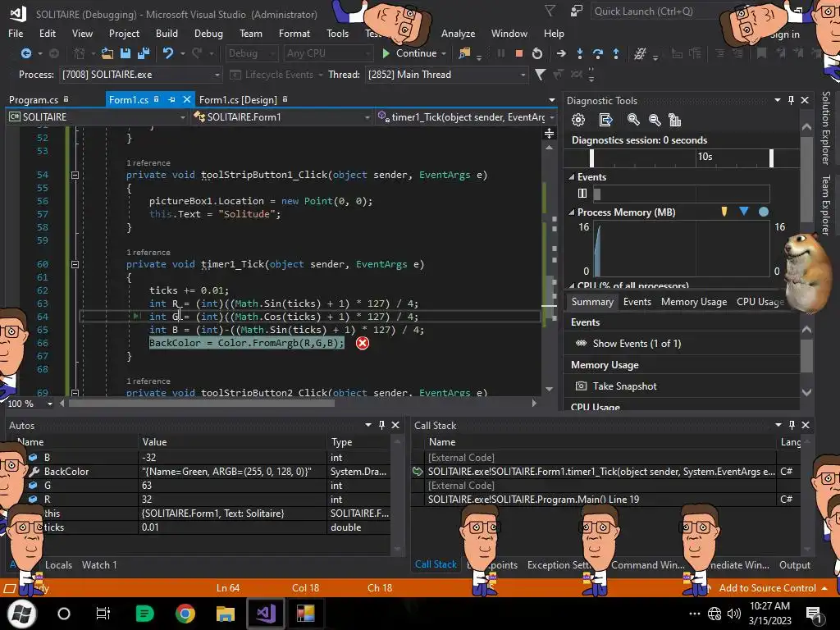
Task: Click Reset View icon in Diagnostic Tools
Action: (x=675, y=120)
